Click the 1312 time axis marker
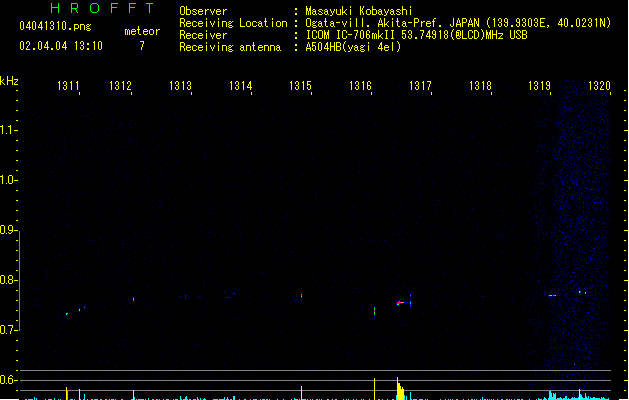The height and width of the screenshot is (400, 629). (x=120, y=86)
